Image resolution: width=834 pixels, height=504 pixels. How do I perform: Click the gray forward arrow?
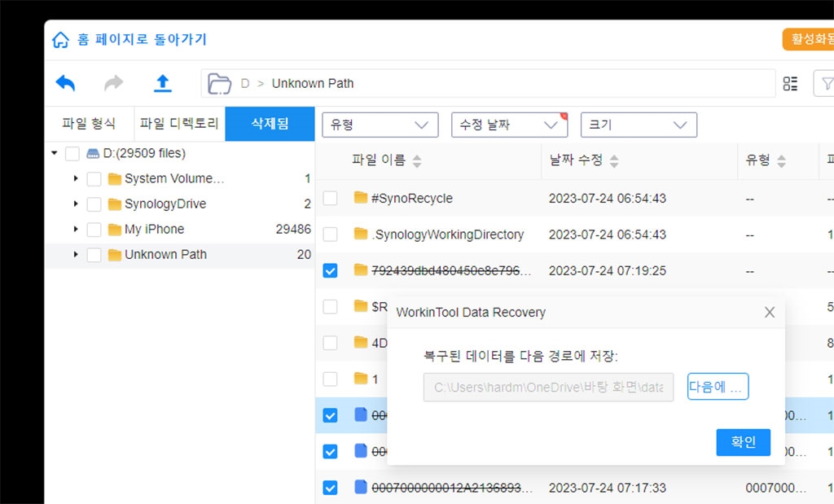pos(114,84)
